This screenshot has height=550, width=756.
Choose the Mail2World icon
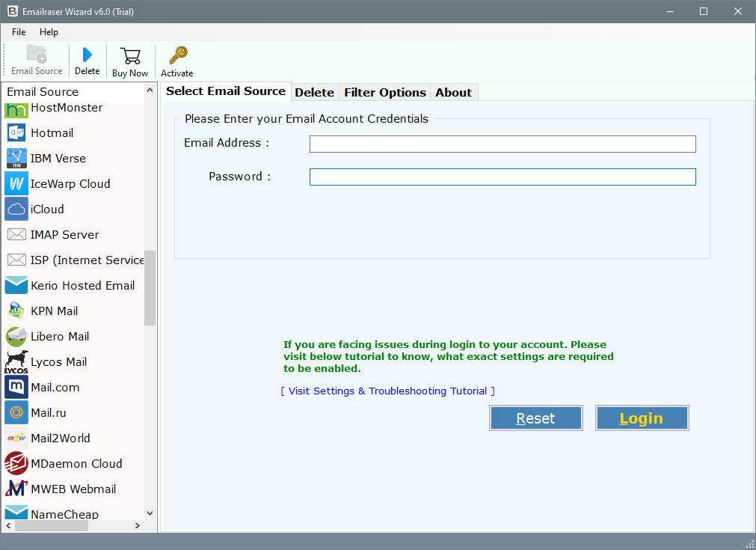(16, 438)
